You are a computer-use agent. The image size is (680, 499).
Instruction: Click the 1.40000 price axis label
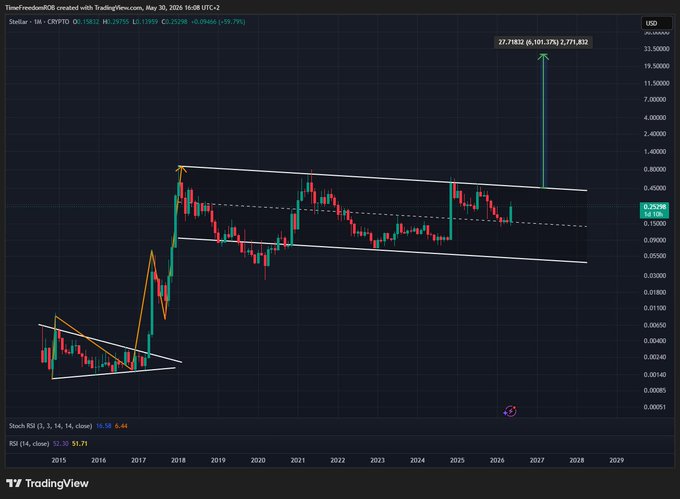(655, 152)
